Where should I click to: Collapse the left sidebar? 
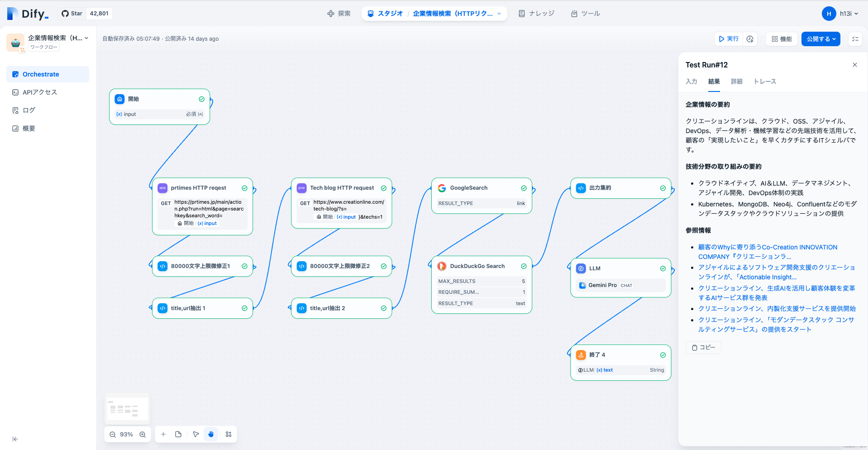click(15, 439)
